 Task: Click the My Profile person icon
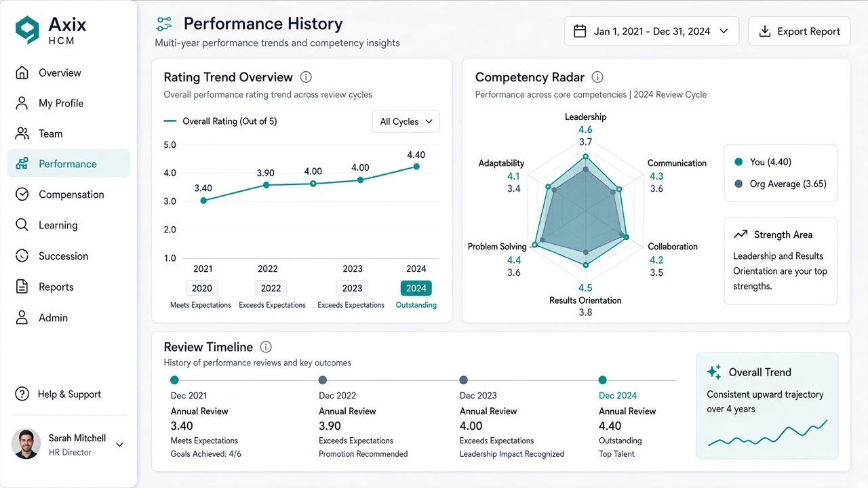coord(22,103)
